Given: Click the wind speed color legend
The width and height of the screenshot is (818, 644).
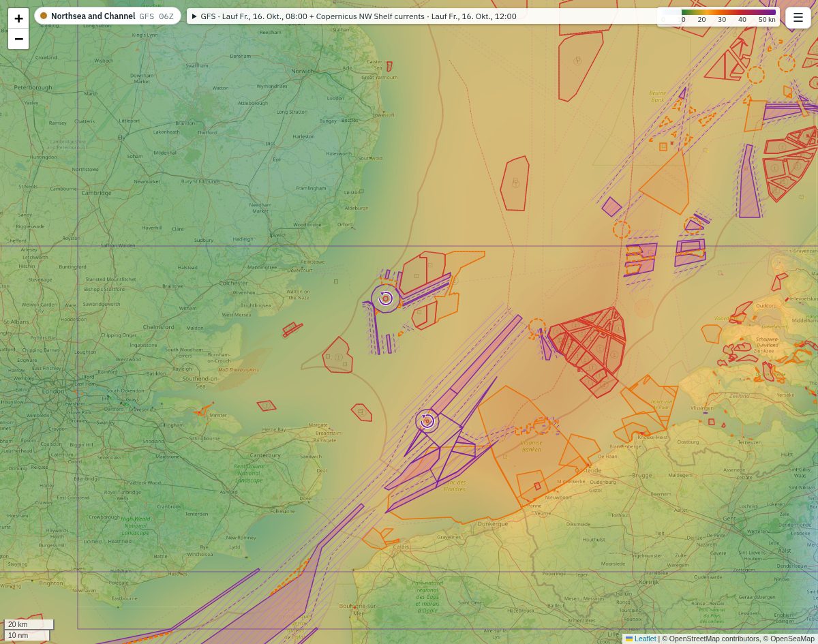Looking at the screenshot, I should tap(718, 16).
